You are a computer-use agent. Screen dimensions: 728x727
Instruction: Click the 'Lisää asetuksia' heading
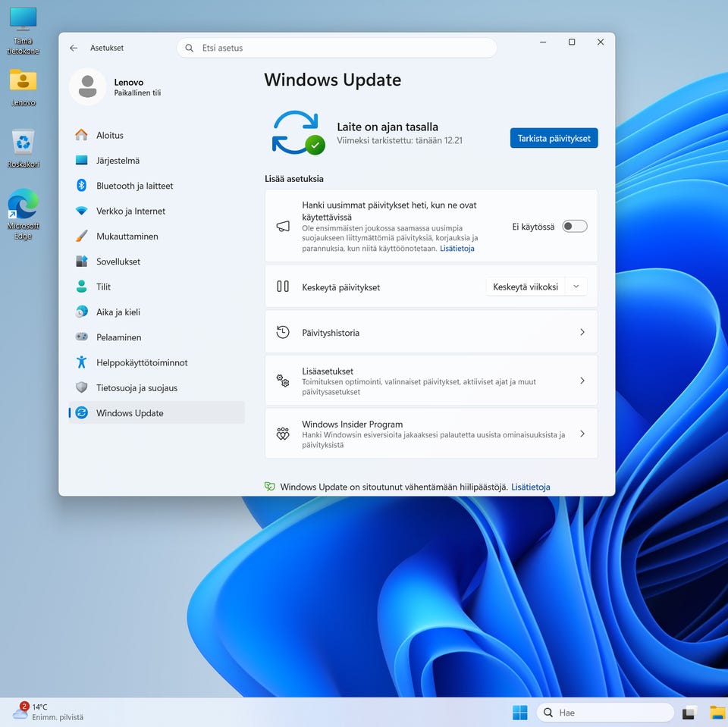click(294, 179)
